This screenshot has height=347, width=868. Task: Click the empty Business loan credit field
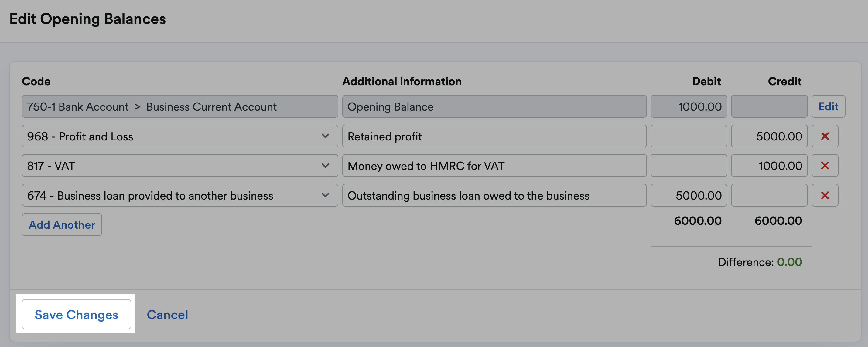(x=769, y=195)
